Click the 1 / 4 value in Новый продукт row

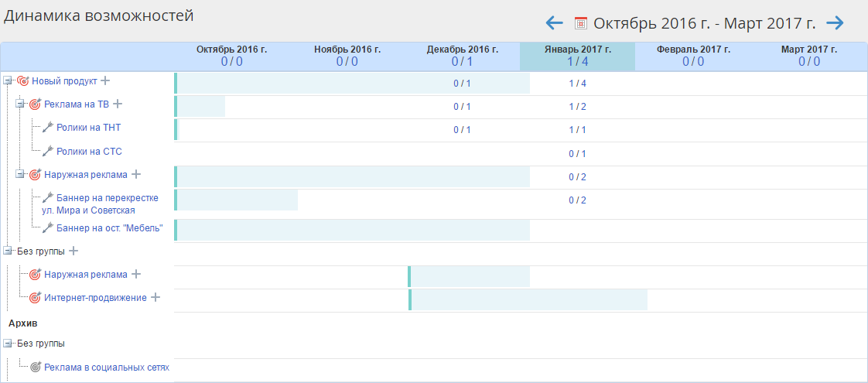(577, 84)
